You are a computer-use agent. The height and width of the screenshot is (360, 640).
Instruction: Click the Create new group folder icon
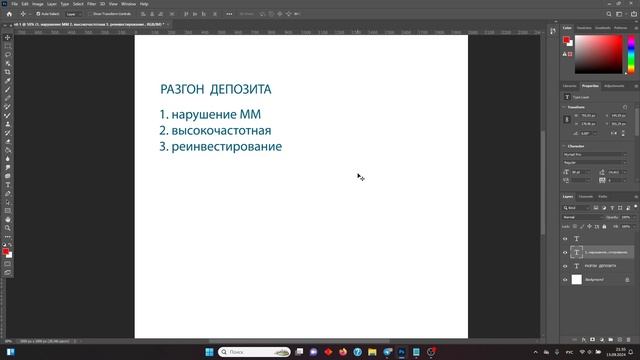click(611, 340)
